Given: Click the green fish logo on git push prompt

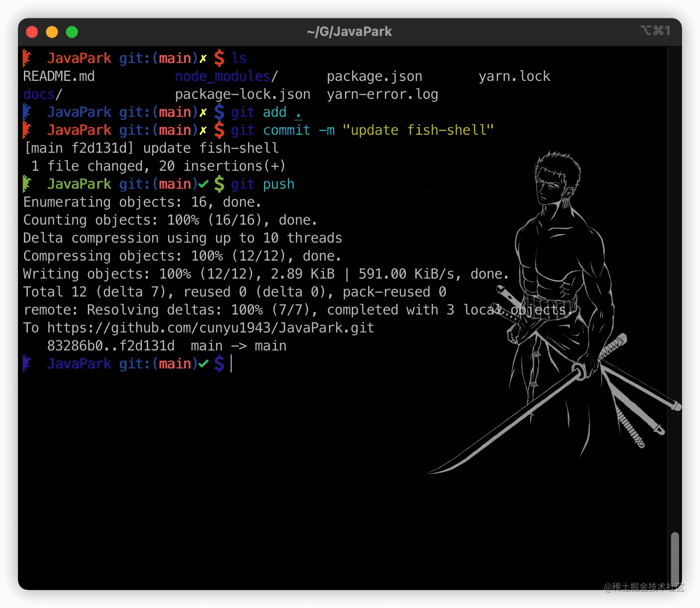Looking at the screenshot, I should coord(27,184).
